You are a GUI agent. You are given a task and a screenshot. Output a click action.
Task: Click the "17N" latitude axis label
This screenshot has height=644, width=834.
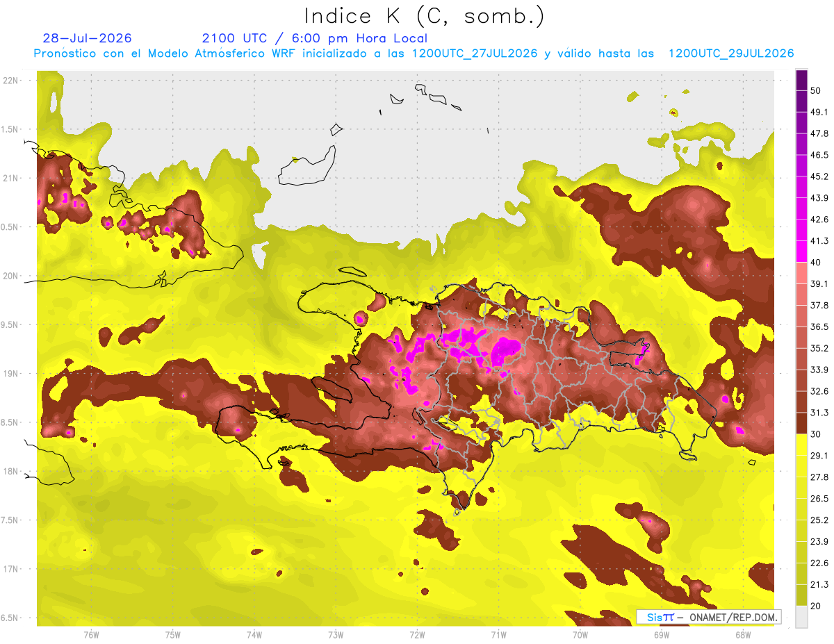click(x=11, y=569)
